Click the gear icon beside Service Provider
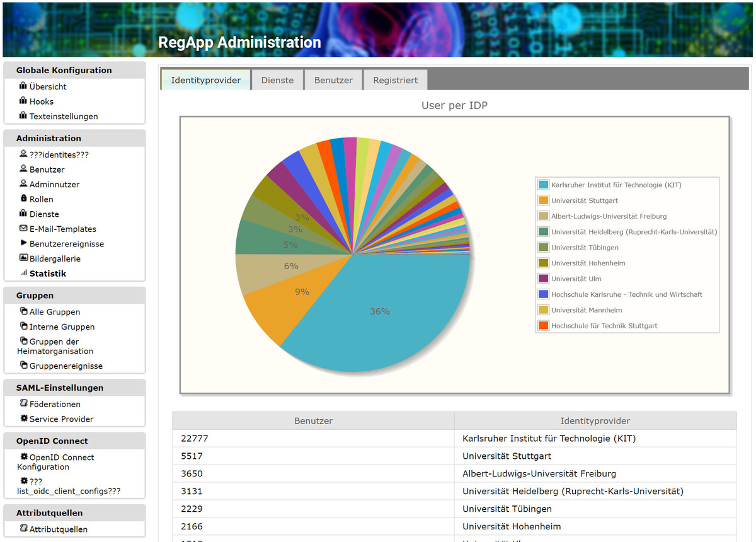Image resolution: width=756 pixels, height=542 pixels. point(24,418)
